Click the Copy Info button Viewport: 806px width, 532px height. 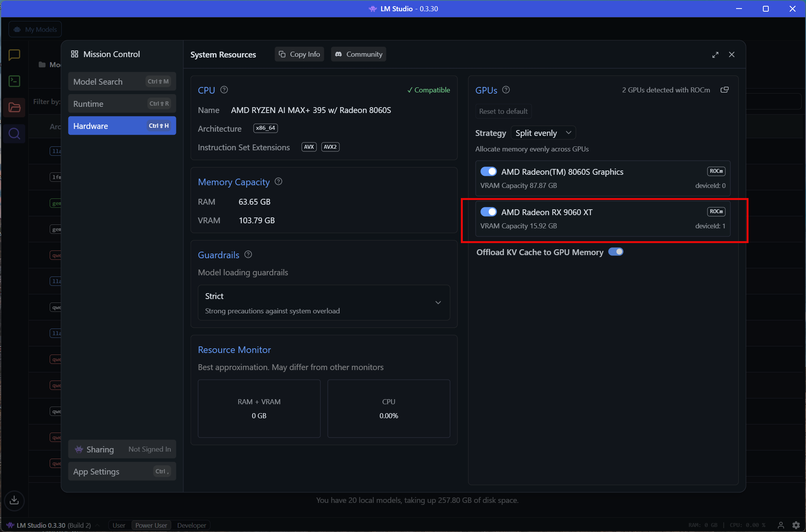point(299,54)
